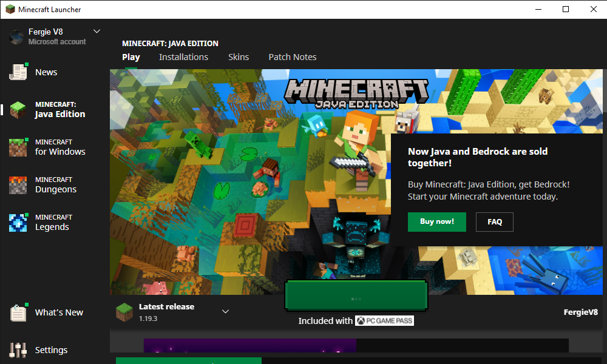Screen dimensions: 607x364
Task: Click the PC Game Pass logo
Action: [384, 321]
